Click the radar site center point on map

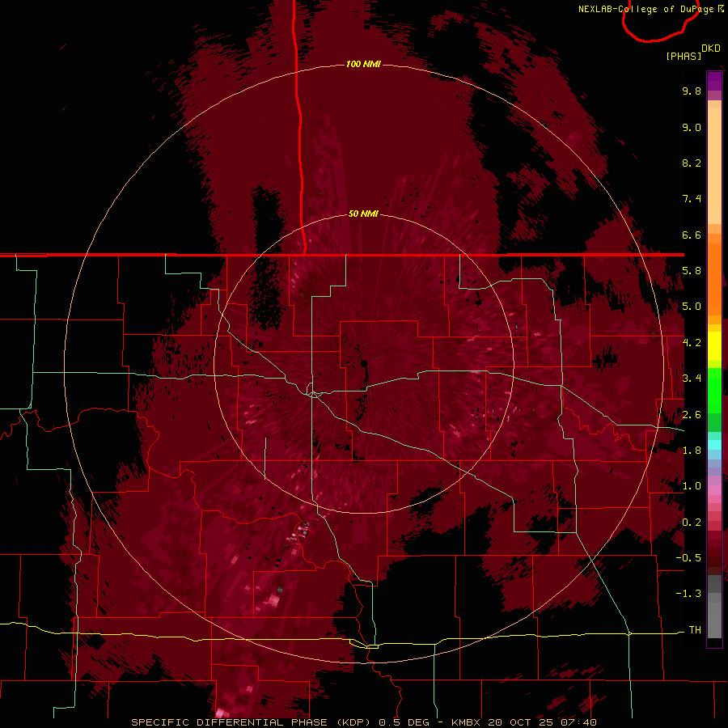364,363
